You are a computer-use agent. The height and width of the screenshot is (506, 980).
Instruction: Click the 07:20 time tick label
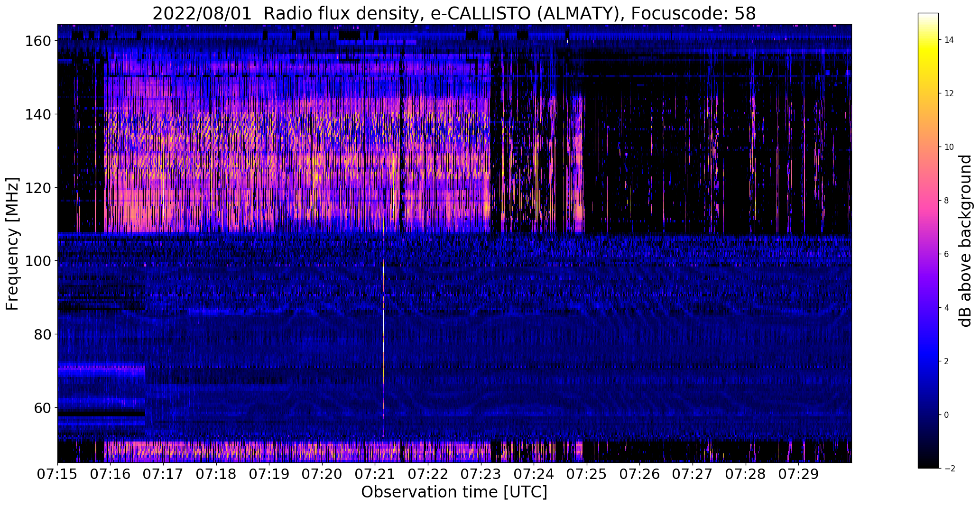click(x=322, y=474)
